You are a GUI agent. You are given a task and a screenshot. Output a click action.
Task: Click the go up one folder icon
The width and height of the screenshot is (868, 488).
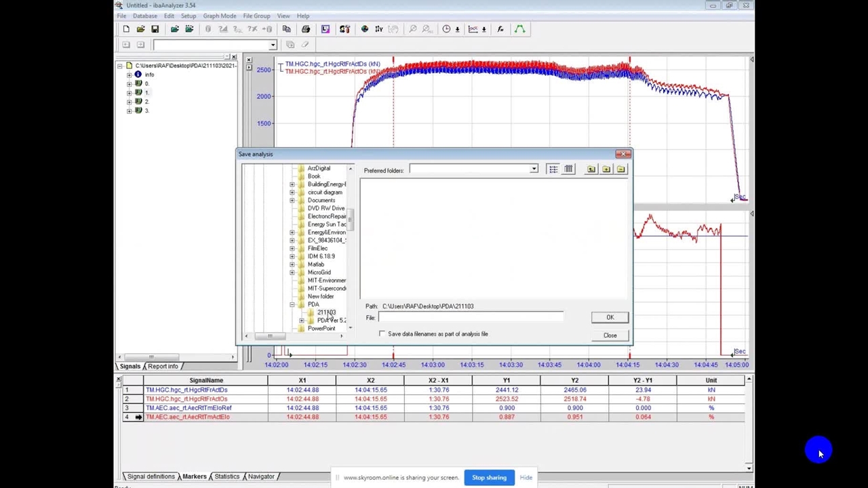pos(591,169)
